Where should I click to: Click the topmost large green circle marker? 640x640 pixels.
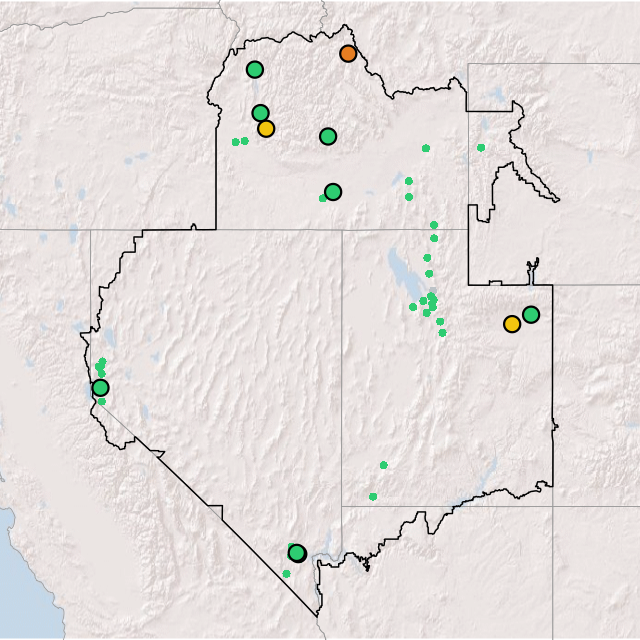[255, 70]
